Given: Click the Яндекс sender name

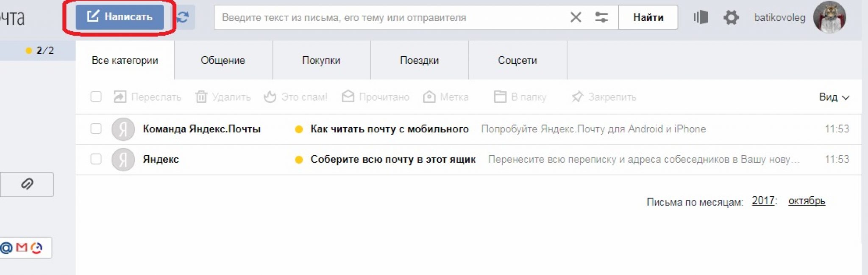Looking at the screenshot, I should (x=161, y=159).
